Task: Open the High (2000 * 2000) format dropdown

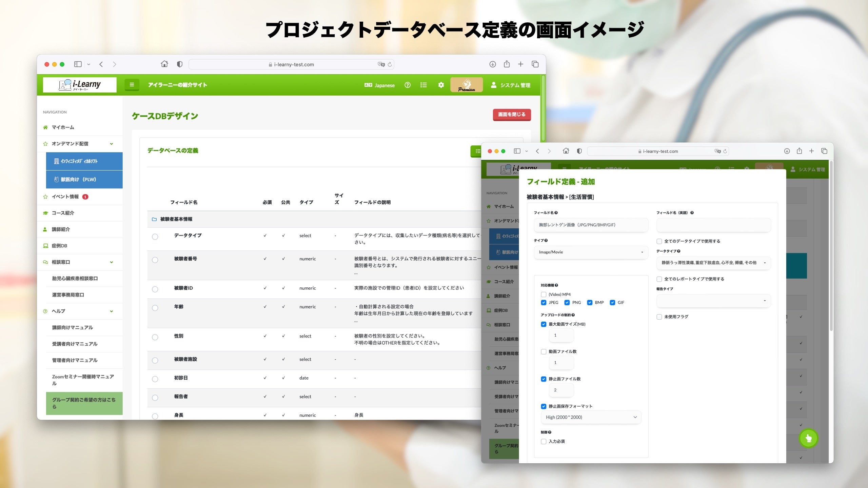Action: click(x=591, y=417)
